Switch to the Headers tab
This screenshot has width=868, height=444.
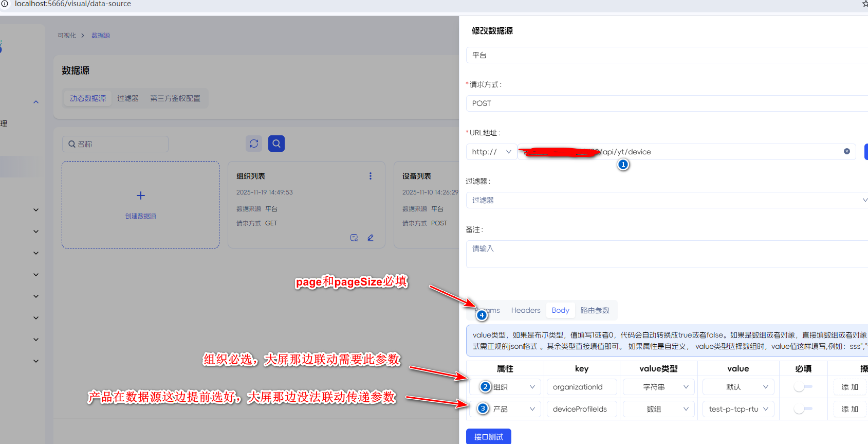pyautogui.click(x=525, y=310)
